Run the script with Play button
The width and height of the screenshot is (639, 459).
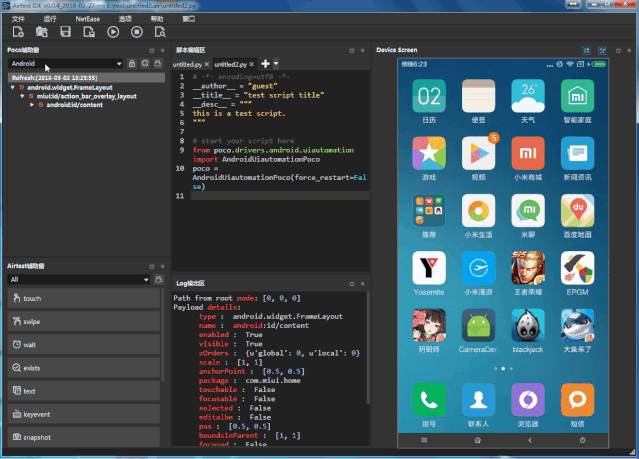click(113, 32)
